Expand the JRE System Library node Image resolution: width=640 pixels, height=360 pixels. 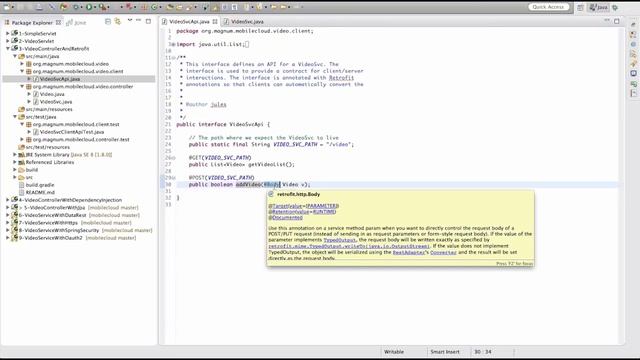pos(15,155)
